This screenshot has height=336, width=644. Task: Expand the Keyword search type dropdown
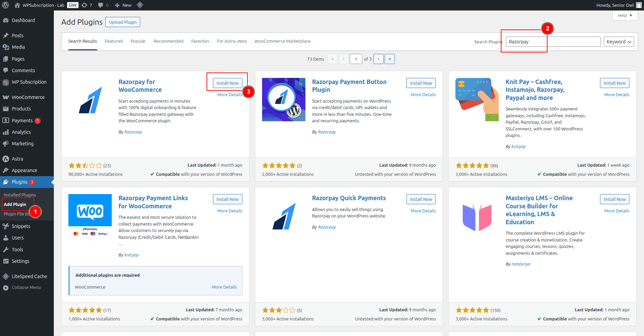click(x=619, y=42)
